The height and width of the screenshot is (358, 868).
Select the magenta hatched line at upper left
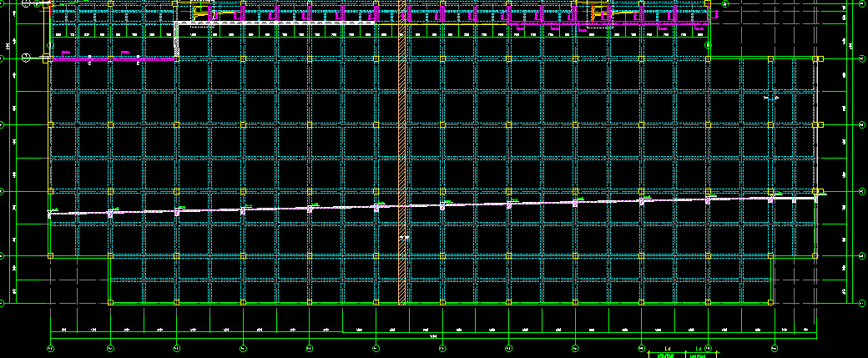(113, 58)
